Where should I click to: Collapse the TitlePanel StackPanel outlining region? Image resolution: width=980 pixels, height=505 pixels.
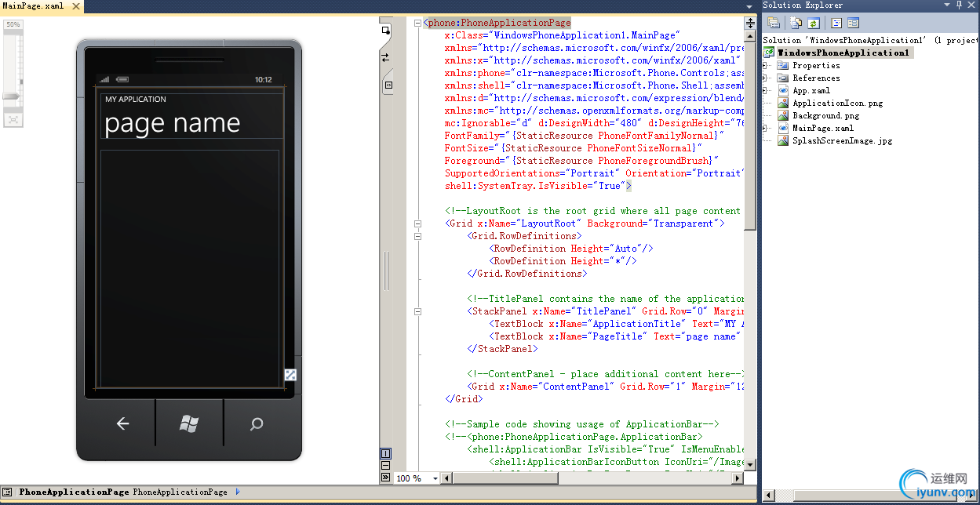point(417,311)
